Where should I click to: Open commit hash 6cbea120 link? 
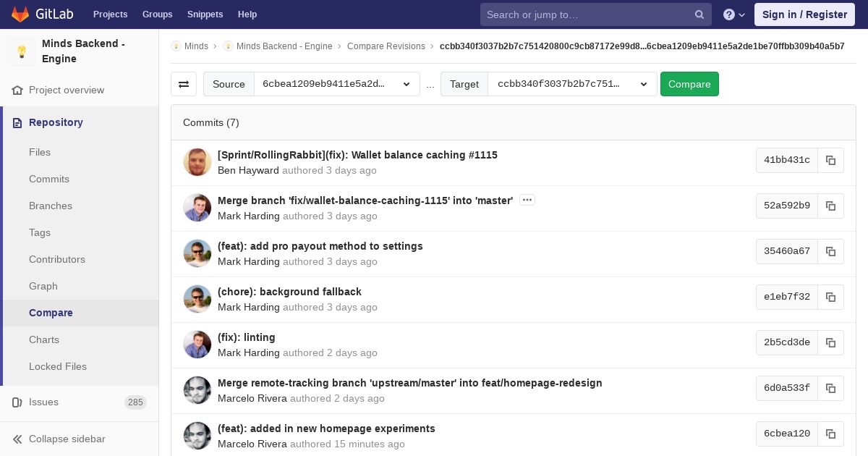click(787, 434)
